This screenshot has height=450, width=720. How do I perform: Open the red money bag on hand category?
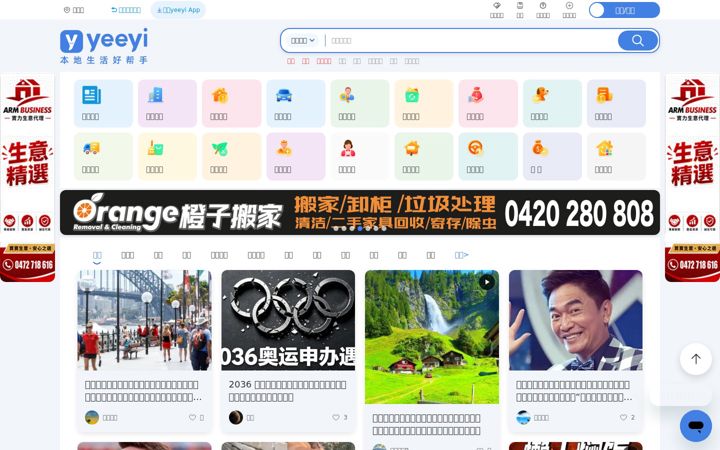pyautogui.click(x=488, y=103)
